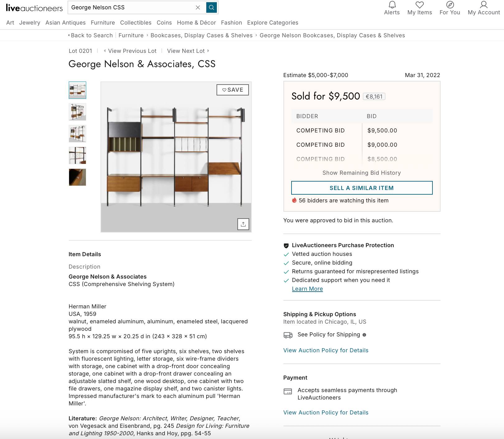Click the For You icon

pos(449,5)
